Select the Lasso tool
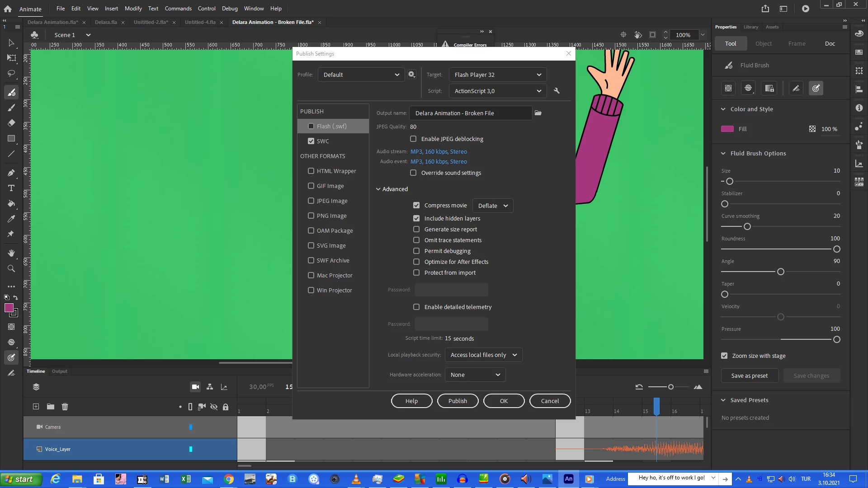 click(11, 73)
